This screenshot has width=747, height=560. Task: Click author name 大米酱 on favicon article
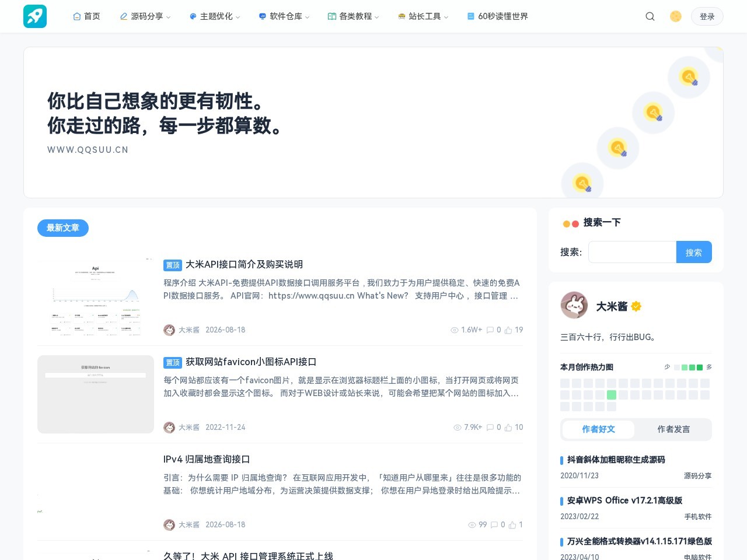click(x=189, y=428)
